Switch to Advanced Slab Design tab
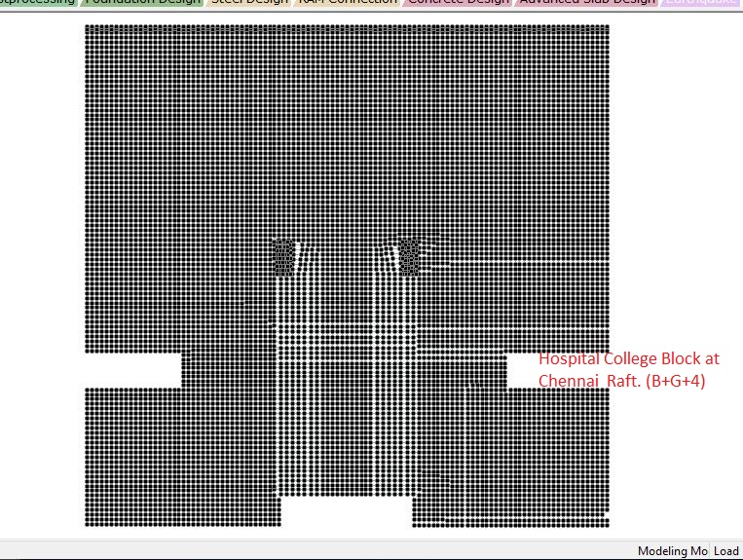The width and height of the screenshot is (743, 560). 587,3
